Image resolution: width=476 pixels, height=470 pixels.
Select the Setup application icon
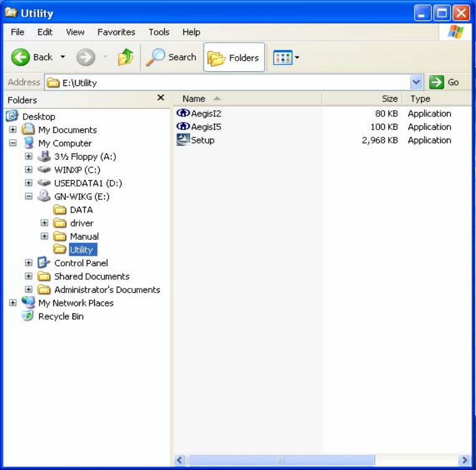click(183, 139)
